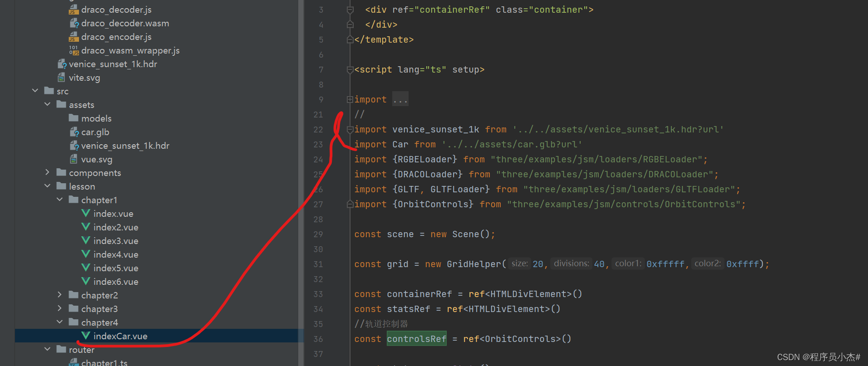Expand the components folder
Image resolution: width=868 pixels, height=366 pixels.
pyautogui.click(x=47, y=172)
